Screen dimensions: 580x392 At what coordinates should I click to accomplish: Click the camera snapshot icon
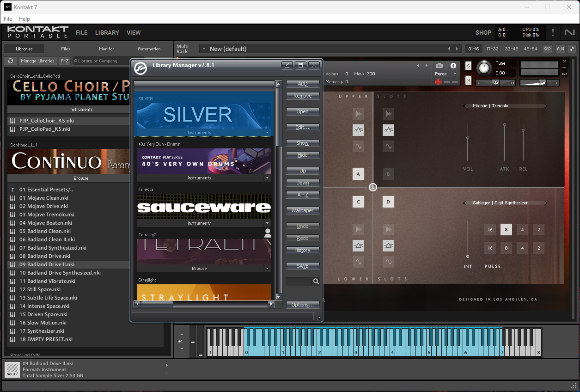pyautogui.click(x=440, y=66)
